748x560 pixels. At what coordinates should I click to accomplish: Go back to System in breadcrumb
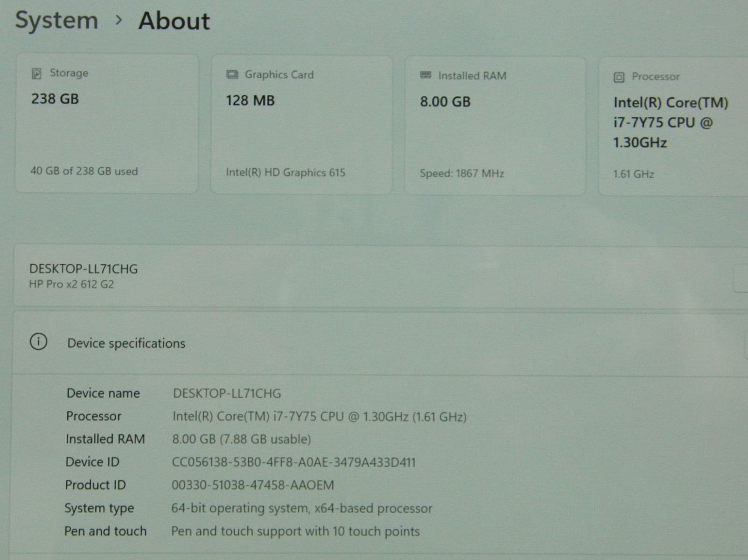57,21
